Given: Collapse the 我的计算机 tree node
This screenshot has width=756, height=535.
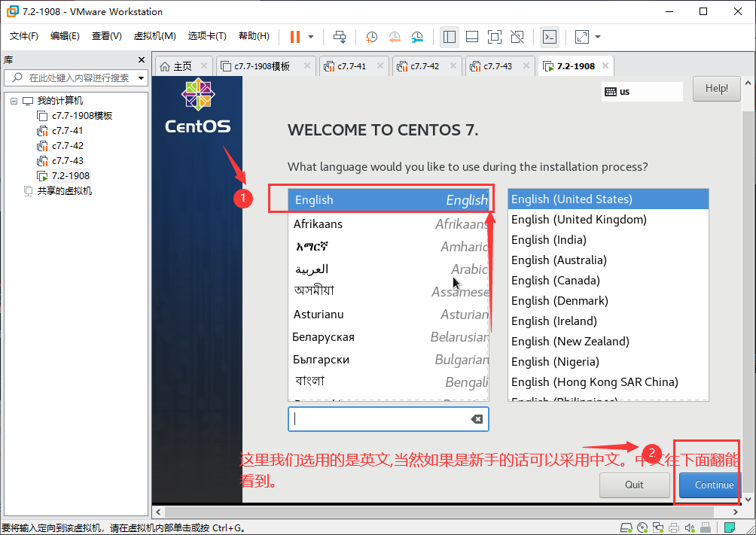Looking at the screenshot, I should [14, 101].
